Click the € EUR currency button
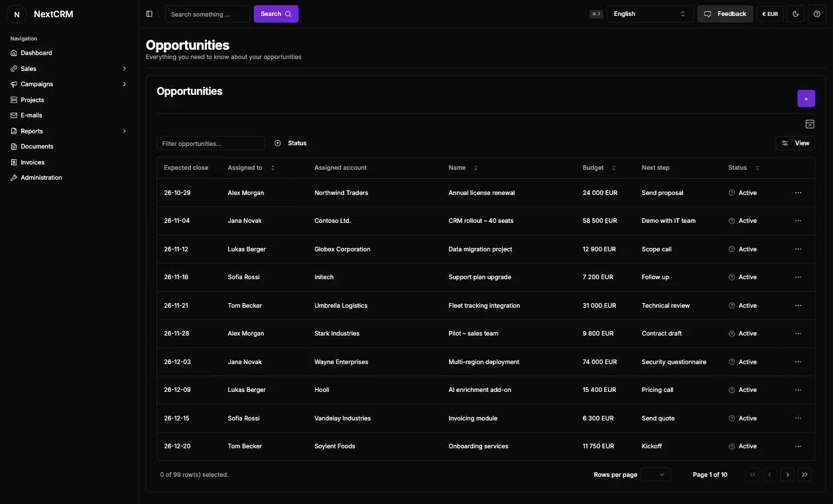Image resolution: width=833 pixels, height=504 pixels. [x=770, y=14]
